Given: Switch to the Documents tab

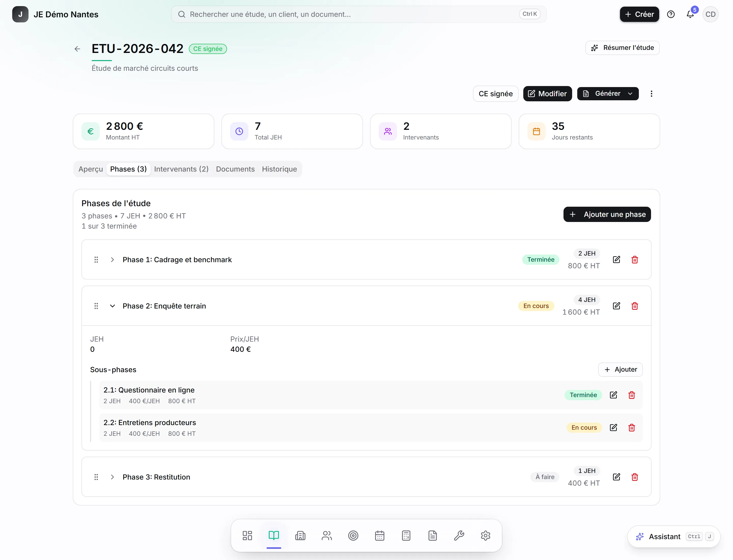Looking at the screenshot, I should [235, 169].
